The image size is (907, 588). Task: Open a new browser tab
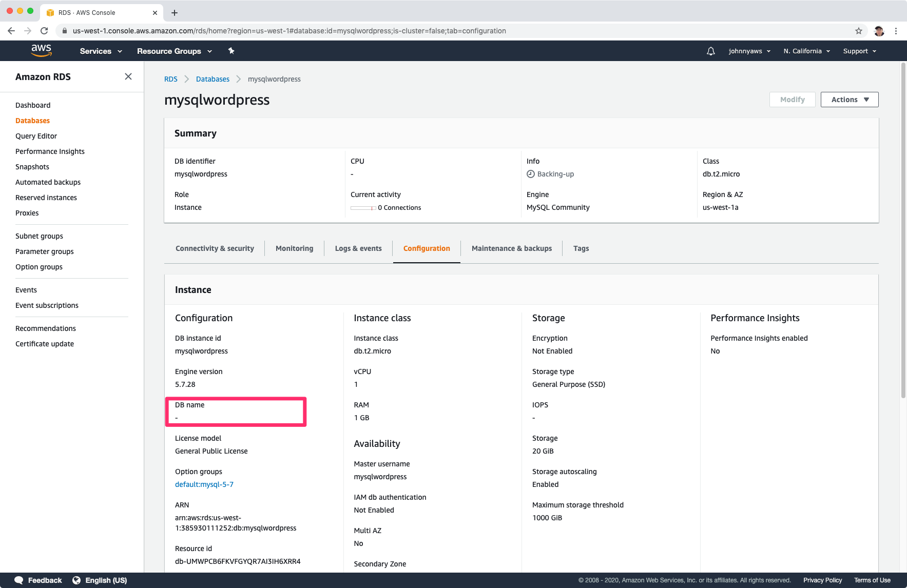coord(175,13)
